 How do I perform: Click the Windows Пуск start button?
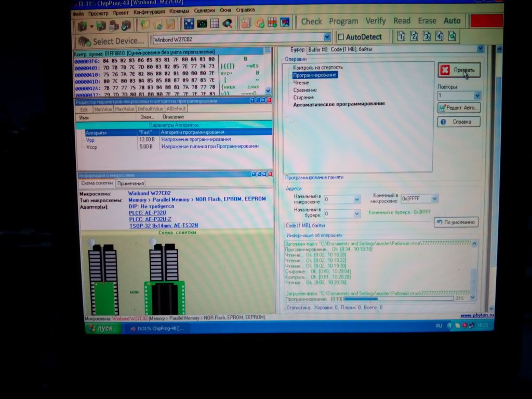coord(101,328)
